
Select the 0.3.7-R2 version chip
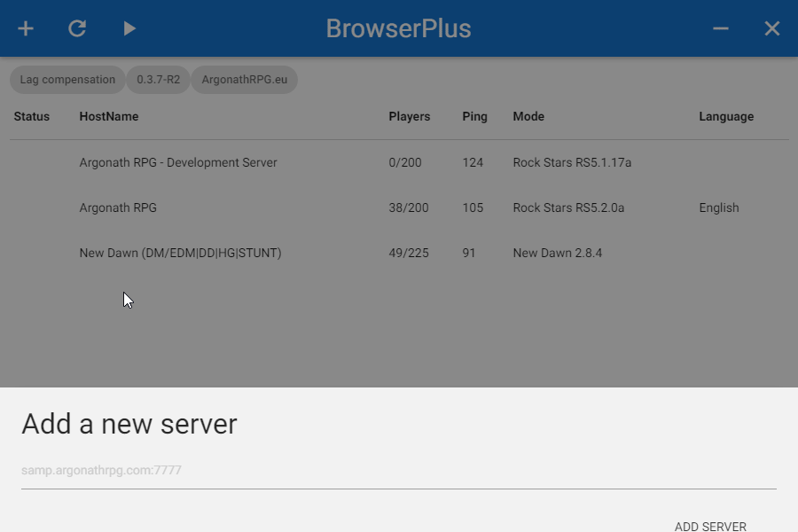[159, 80]
